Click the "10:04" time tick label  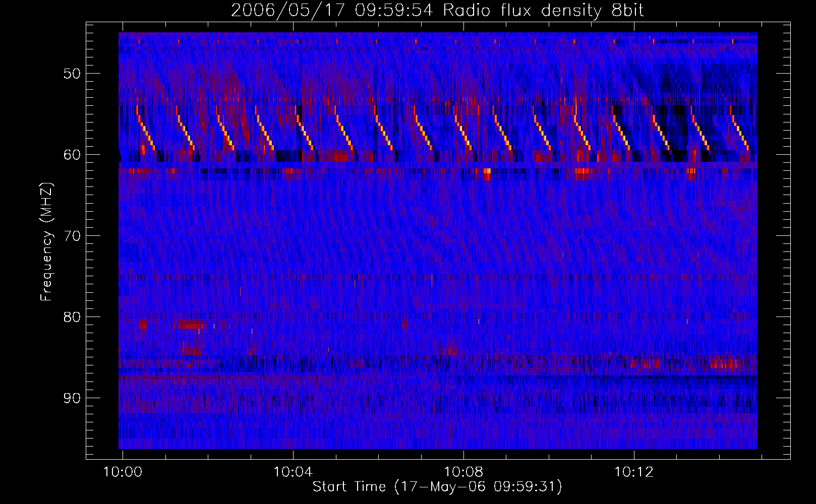(x=293, y=472)
